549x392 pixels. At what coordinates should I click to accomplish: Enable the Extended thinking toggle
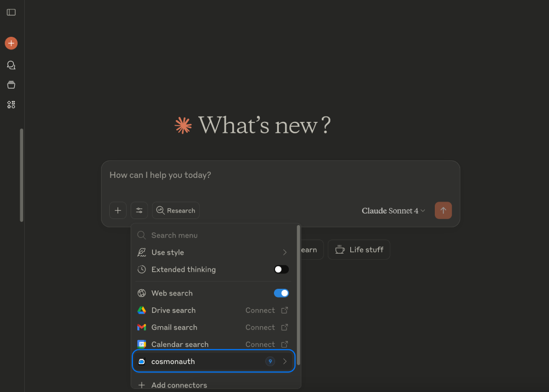tap(281, 270)
